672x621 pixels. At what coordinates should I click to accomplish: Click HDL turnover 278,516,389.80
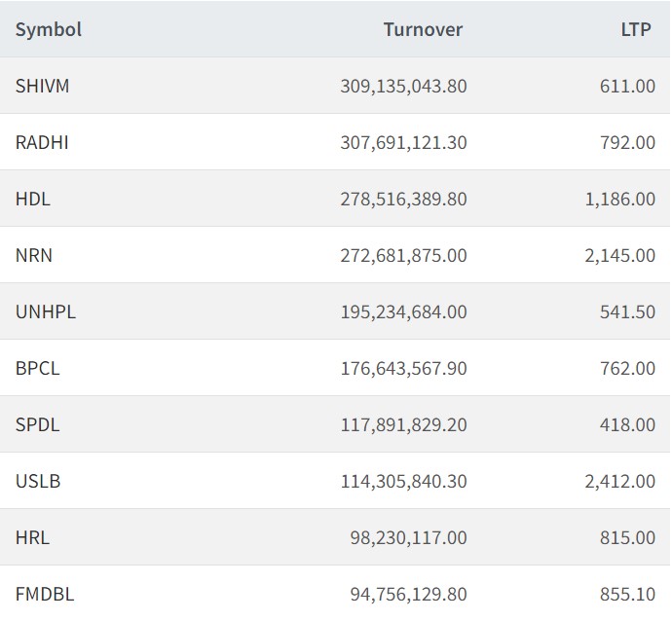point(403,199)
